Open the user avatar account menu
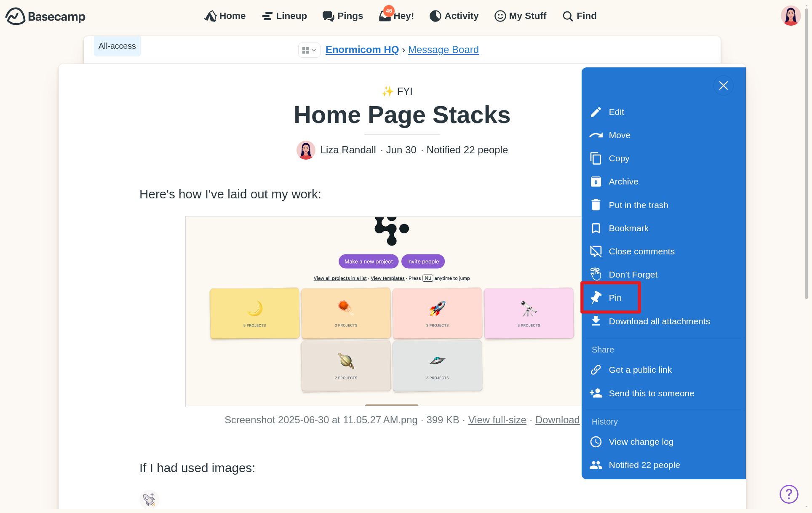 pyautogui.click(x=790, y=16)
